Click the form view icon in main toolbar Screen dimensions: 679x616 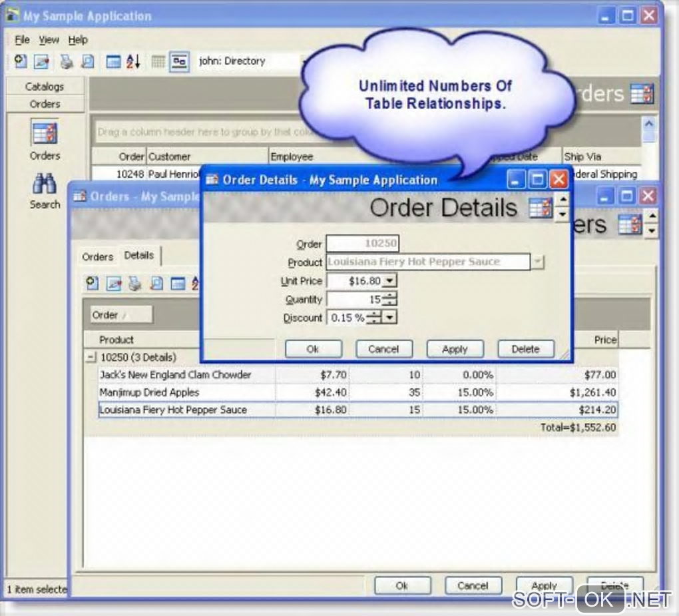coord(113,62)
